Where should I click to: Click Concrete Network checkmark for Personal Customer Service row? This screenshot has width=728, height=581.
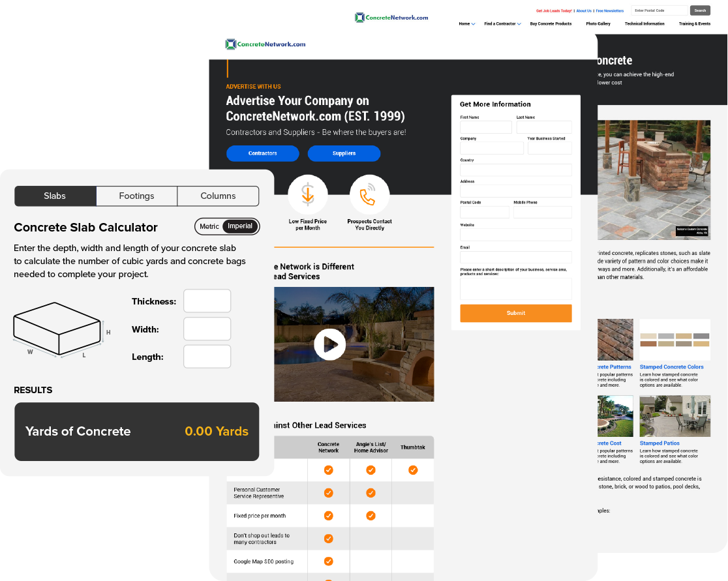pyautogui.click(x=328, y=493)
